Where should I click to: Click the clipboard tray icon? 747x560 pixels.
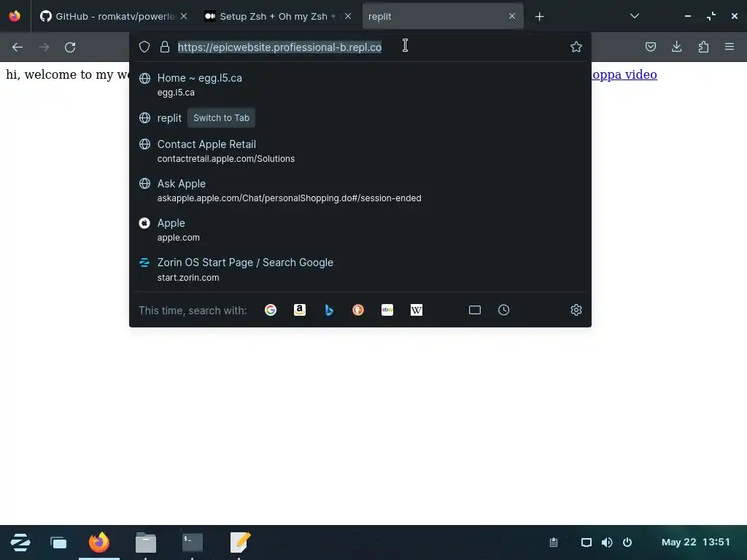[x=554, y=542]
